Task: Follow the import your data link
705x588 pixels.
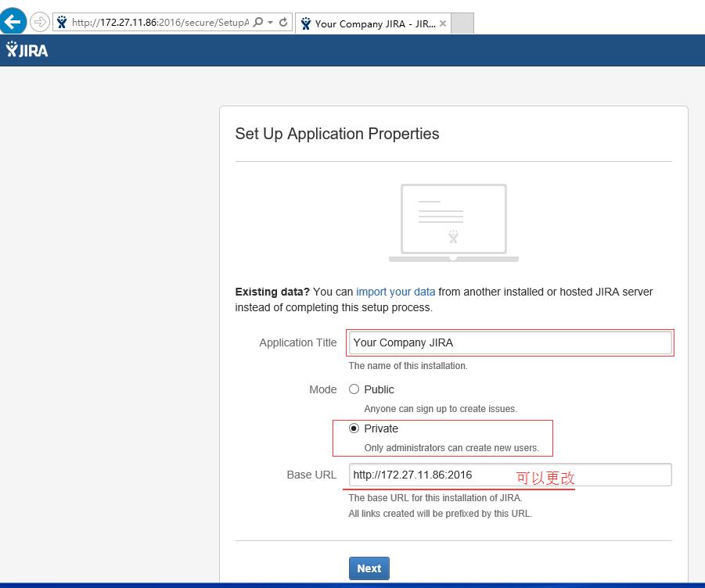Action: click(x=396, y=292)
